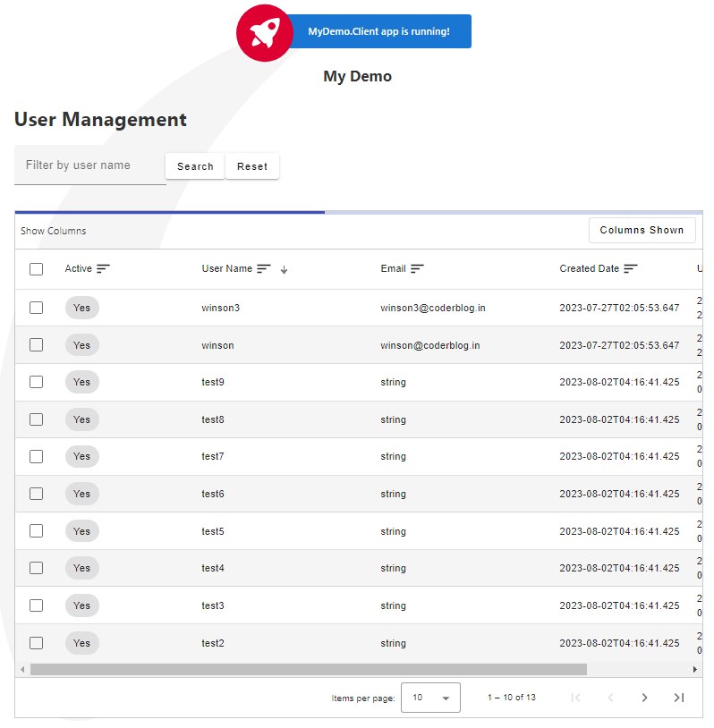Click the horizontal scrollbar left arrow
This screenshot has height=728, width=714.
(22, 670)
